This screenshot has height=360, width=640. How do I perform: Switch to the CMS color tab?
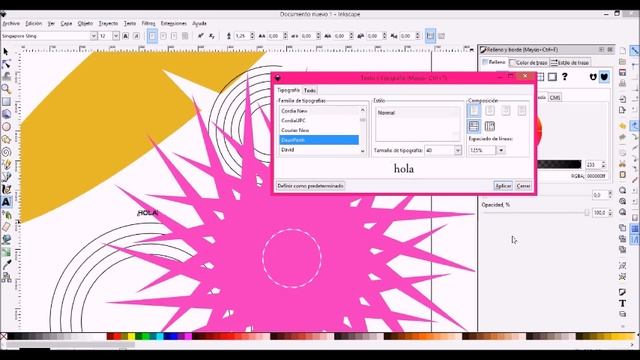point(555,97)
